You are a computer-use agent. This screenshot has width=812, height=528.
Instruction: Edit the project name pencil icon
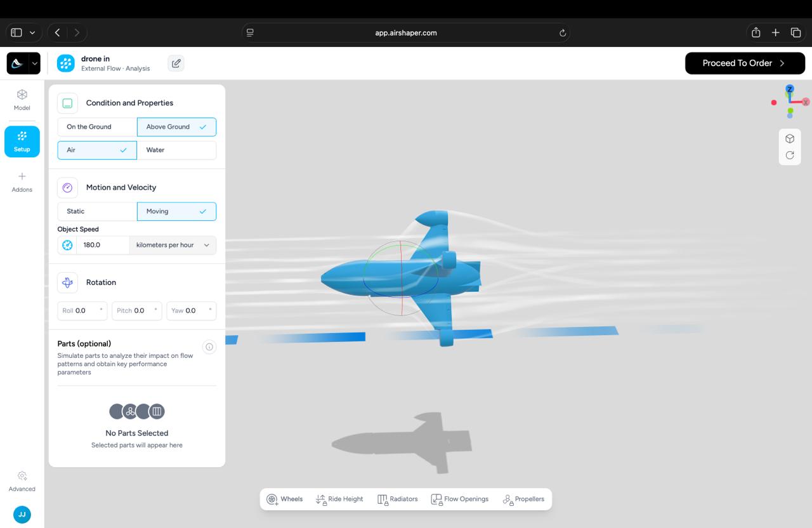pyautogui.click(x=176, y=63)
